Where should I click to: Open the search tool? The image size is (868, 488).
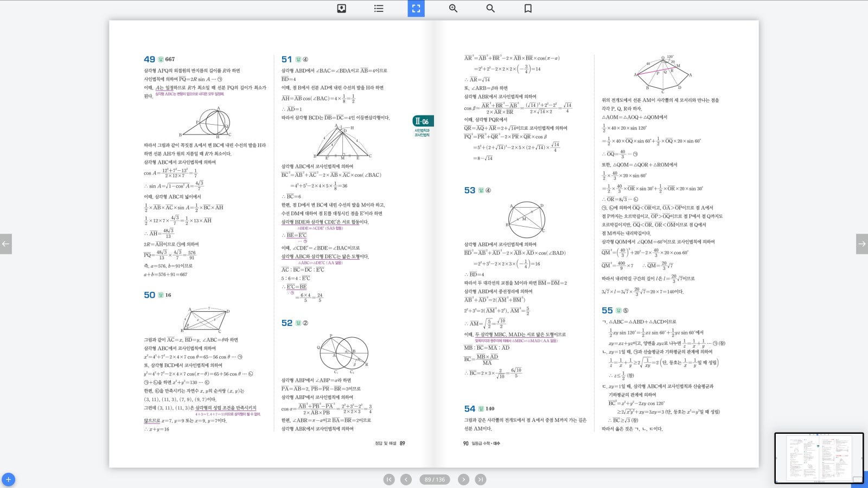coord(490,8)
